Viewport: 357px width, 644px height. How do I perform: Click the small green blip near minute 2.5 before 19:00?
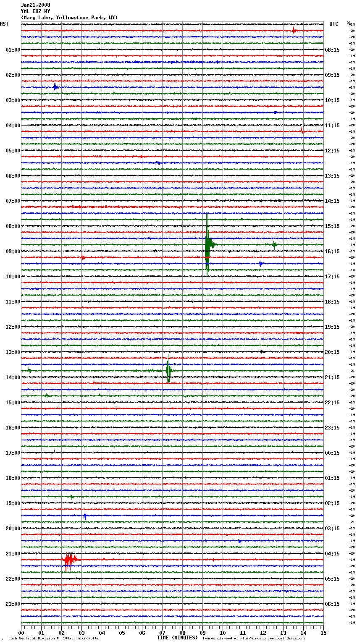click(x=72, y=497)
